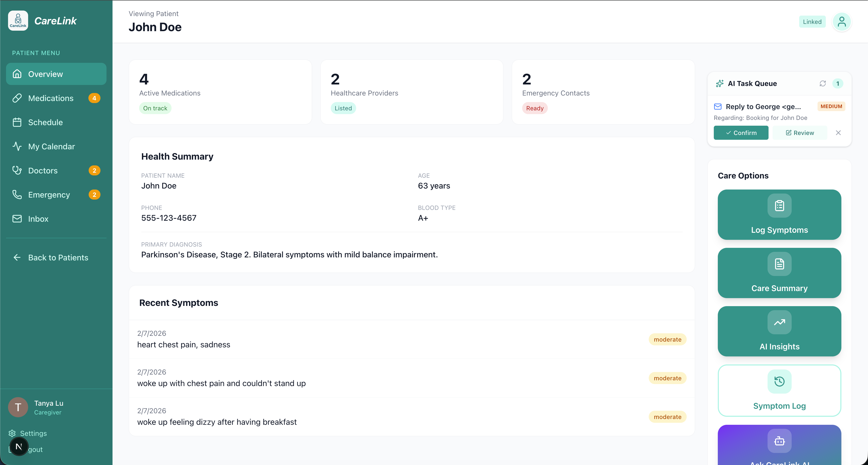Refresh the AI Task Queue
This screenshot has width=868, height=465.
point(823,83)
